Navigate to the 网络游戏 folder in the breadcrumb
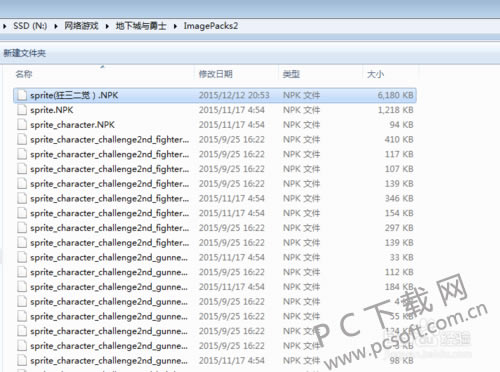 [81, 26]
